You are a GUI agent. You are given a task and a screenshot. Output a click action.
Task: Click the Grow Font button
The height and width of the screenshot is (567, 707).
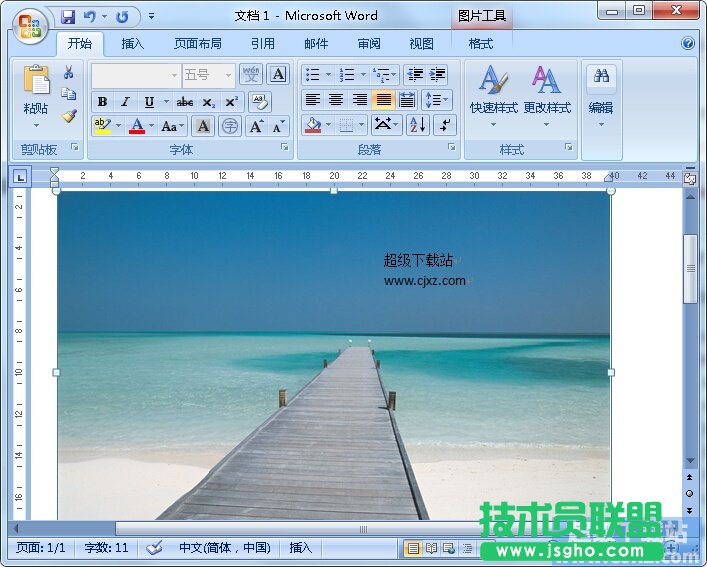256,126
